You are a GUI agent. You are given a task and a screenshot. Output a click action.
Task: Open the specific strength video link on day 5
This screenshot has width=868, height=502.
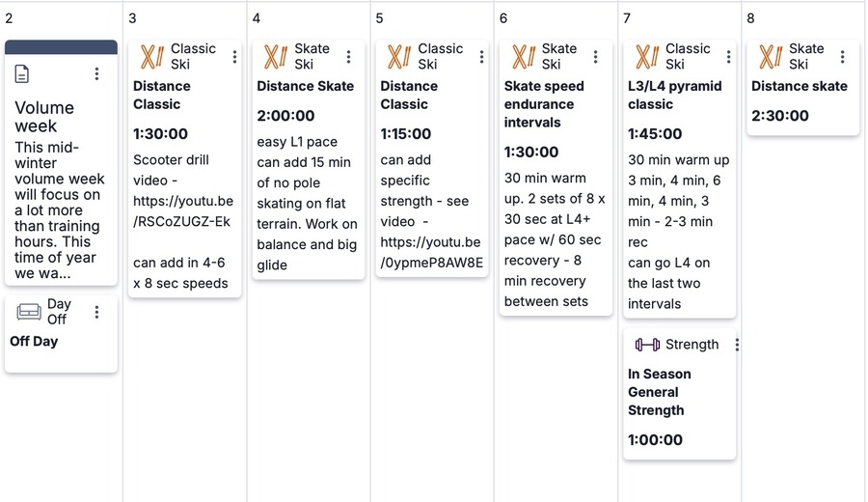431,252
